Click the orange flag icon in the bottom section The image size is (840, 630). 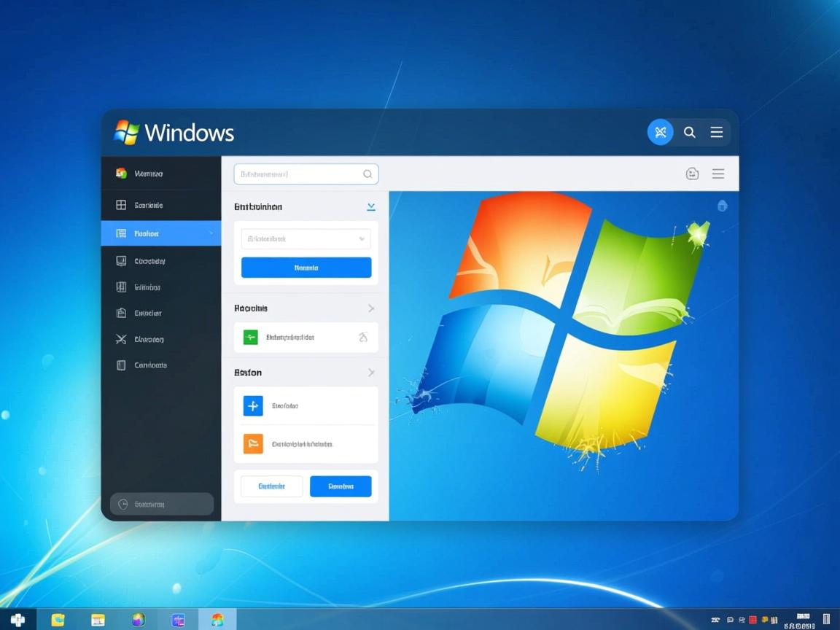pos(252,442)
